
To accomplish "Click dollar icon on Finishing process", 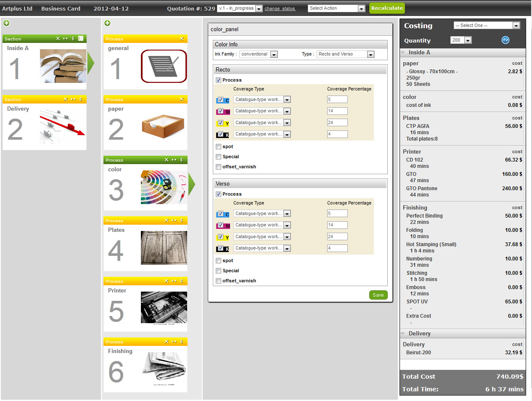I will [x=182, y=342].
